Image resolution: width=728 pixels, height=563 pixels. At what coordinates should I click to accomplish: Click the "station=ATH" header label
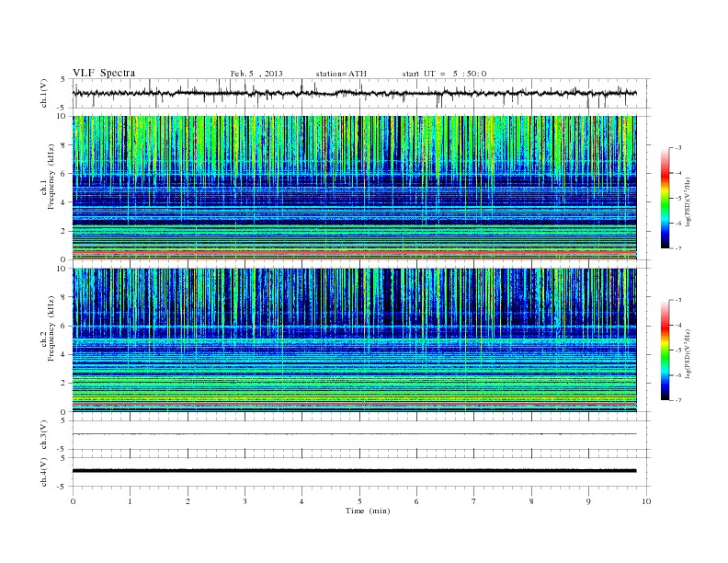click(x=341, y=74)
